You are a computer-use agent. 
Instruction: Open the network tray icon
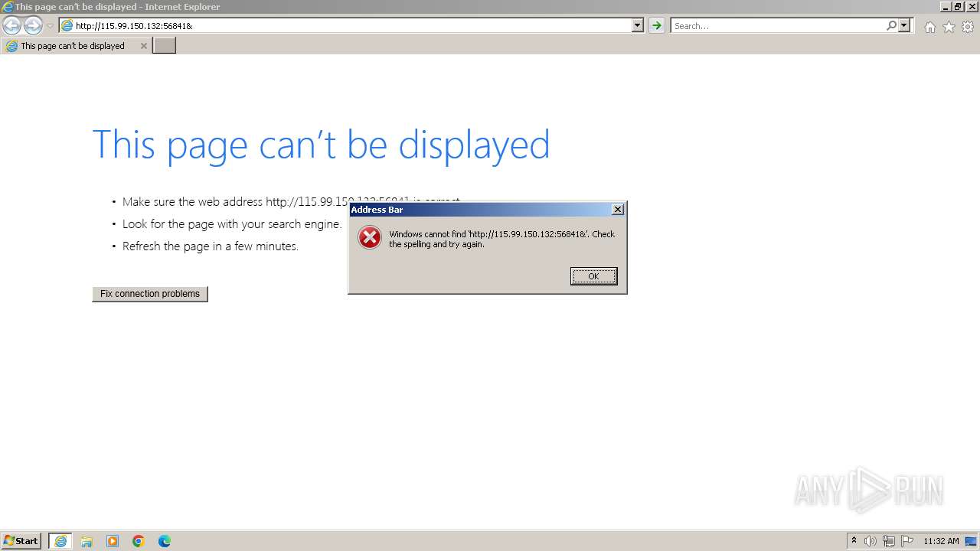(x=889, y=541)
